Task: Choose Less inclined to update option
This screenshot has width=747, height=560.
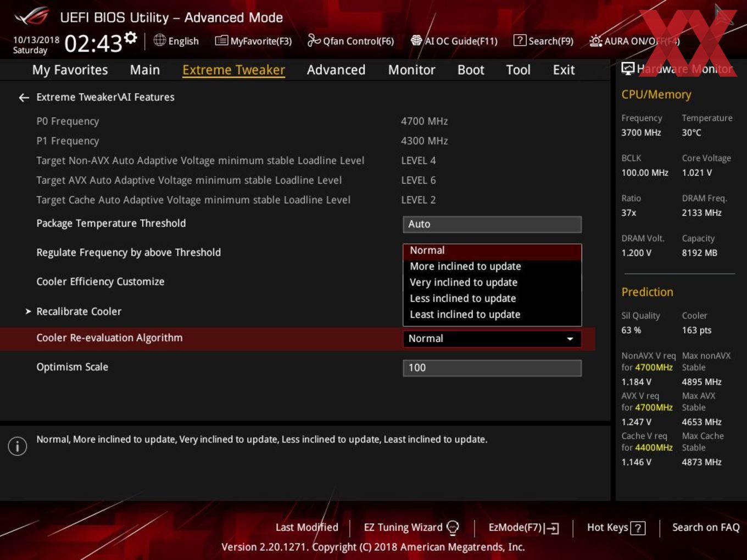Action: pos(492,298)
